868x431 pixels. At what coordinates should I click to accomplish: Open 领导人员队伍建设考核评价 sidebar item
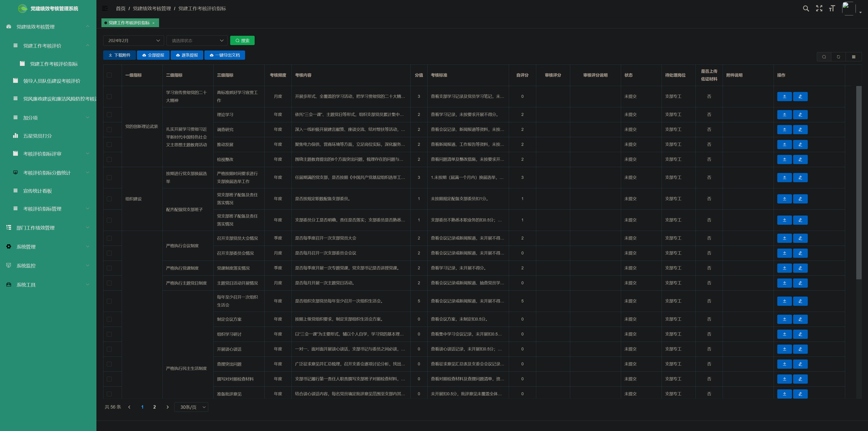pyautogui.click(x=48, y=81)
